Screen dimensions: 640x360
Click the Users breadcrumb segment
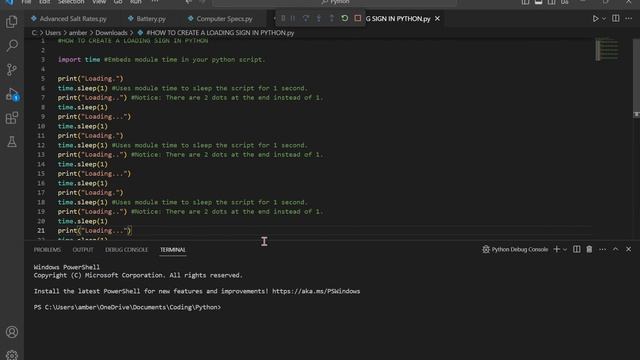pyautogui.click(x=53, y=33)
